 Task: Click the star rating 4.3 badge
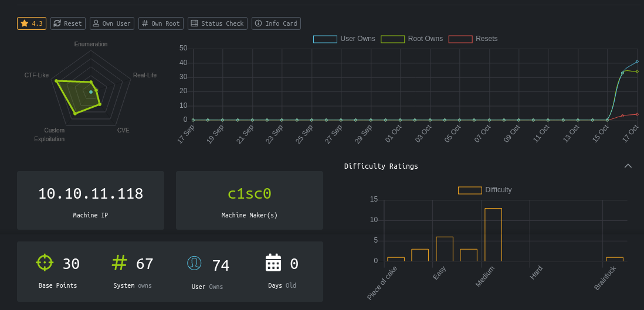click(32, 23)
